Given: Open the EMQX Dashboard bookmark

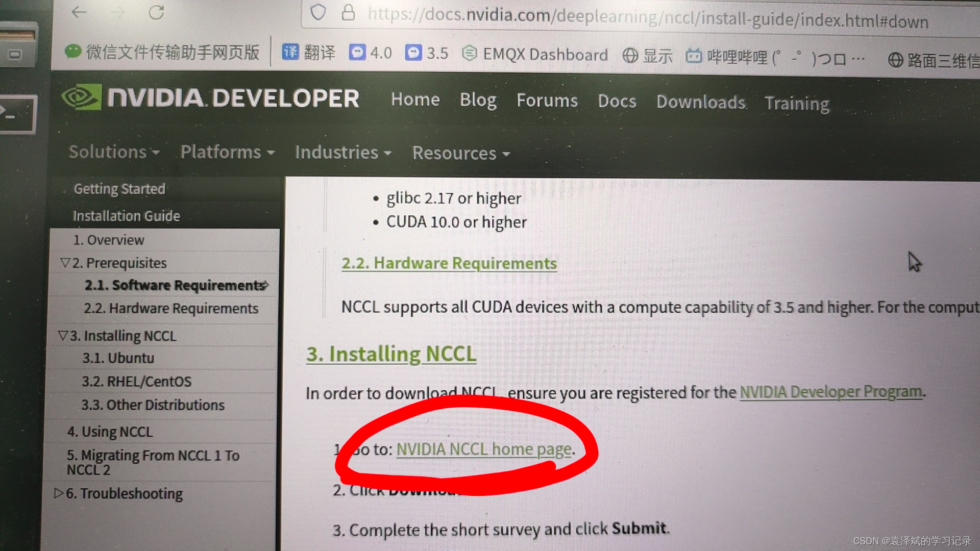Looking at the screenshot, I should [534, 54].
